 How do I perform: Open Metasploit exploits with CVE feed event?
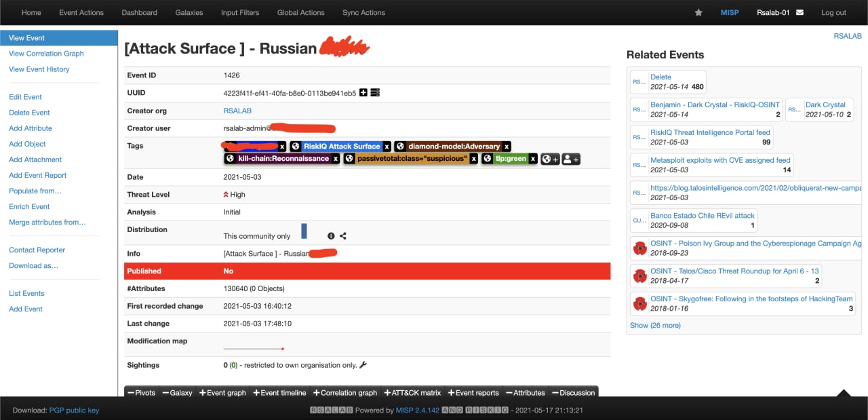pos(721,160)
